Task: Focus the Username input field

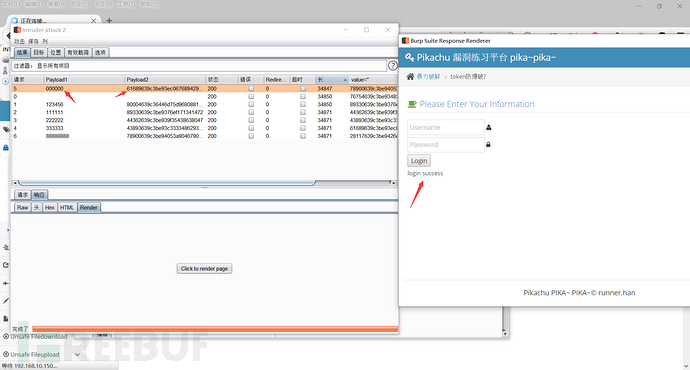Action: point(446,127)
